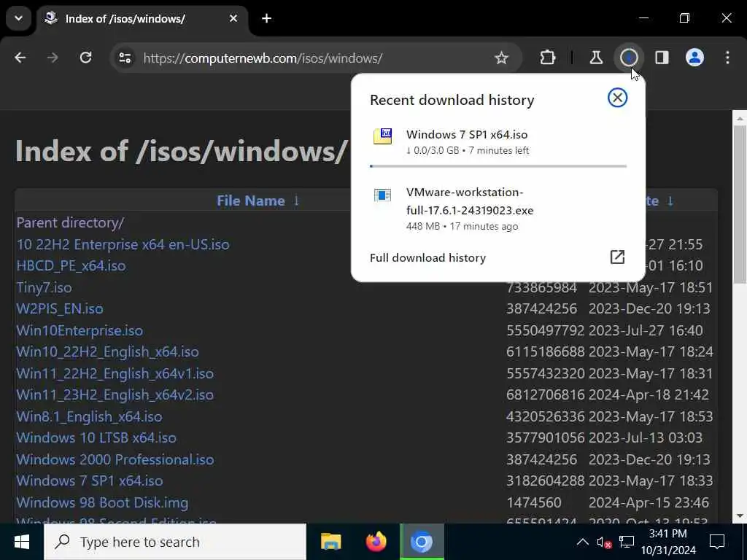Click the Date column sort arrow
The image size is (747, 560).
[x=670, y=201]
